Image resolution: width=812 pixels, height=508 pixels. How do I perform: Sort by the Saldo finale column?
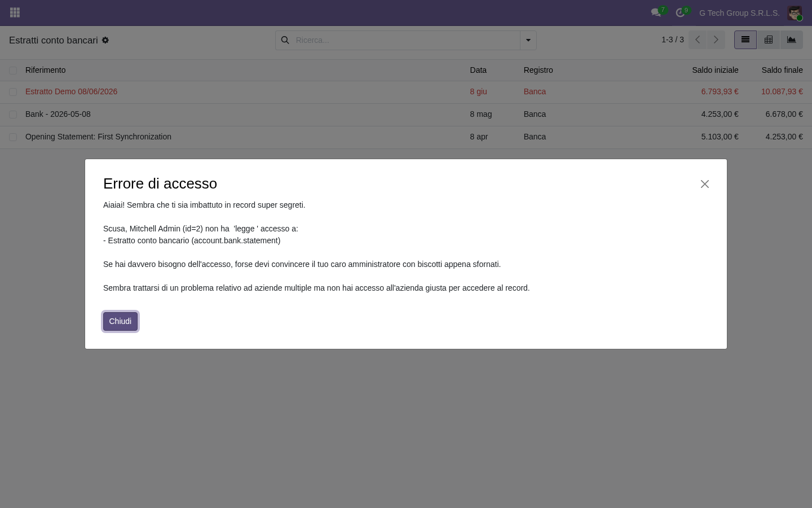coord(782,70)
